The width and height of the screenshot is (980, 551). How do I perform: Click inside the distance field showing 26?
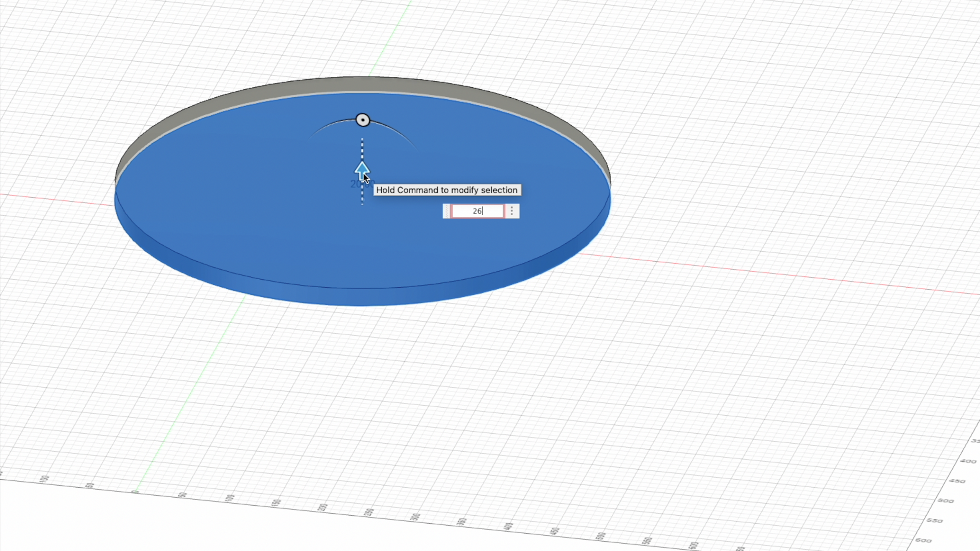[x=477, y=211]
